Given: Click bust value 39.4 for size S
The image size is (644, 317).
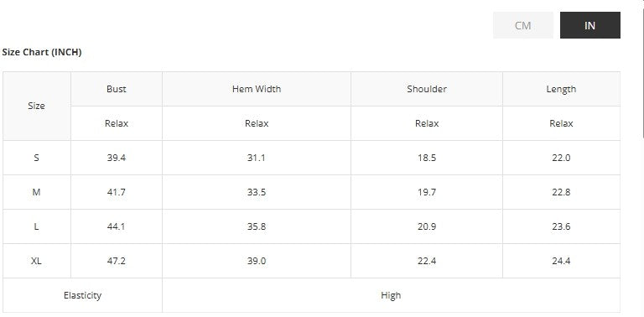Looking at the screenshot, I should tap(117, 158).
